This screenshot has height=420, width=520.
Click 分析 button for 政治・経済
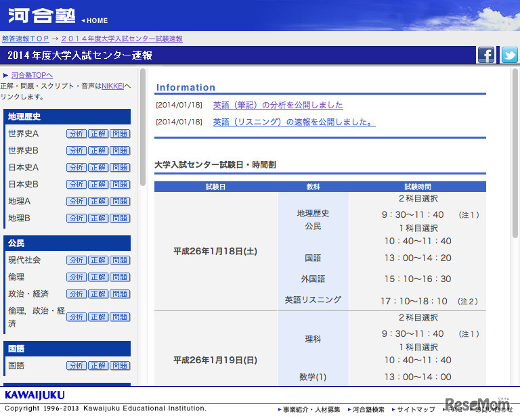click(77, 294)
